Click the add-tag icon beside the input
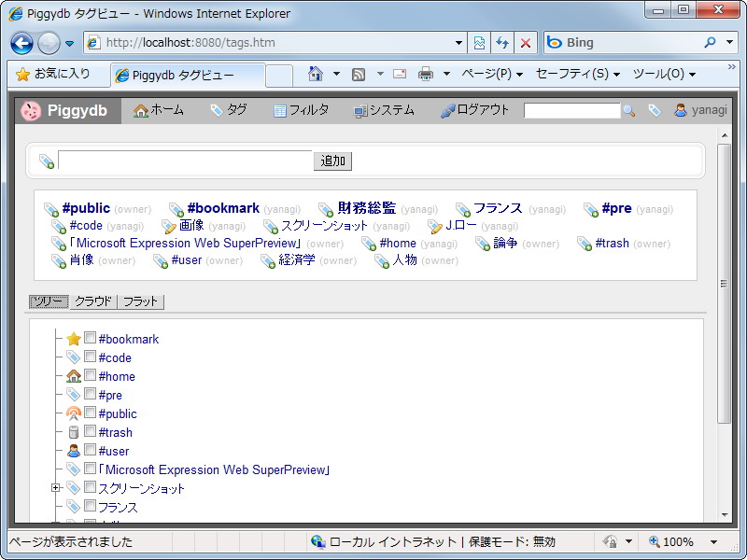747x560 pixels. 47,161
